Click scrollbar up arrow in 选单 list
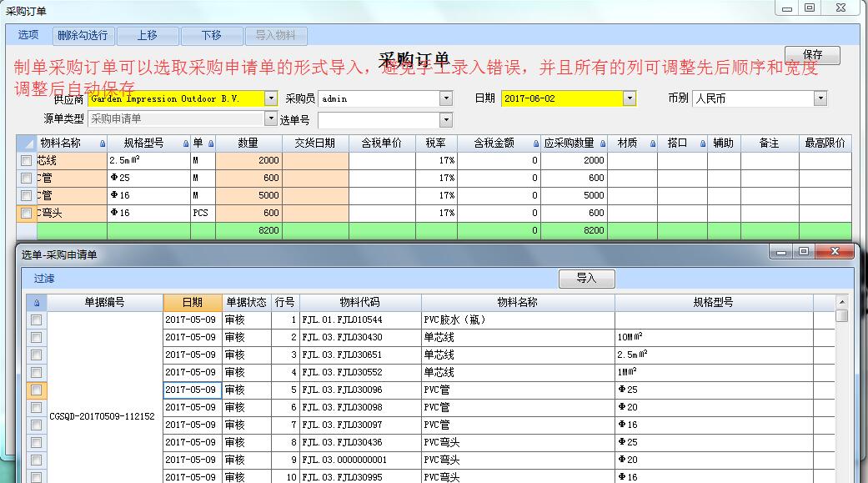This screenshot has width=868, height=483. (841, 302)
